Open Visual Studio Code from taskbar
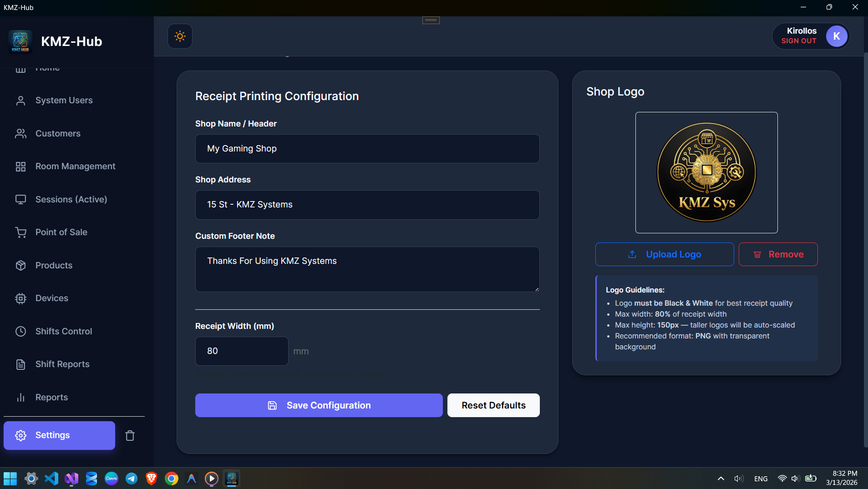The height and width of the screenshot is (489, 868). (x=51, y=479)
